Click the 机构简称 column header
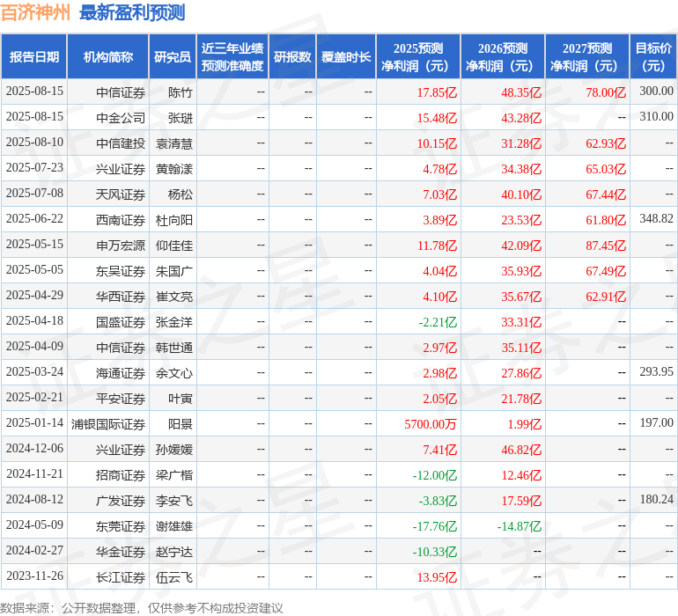 [108, 57]
